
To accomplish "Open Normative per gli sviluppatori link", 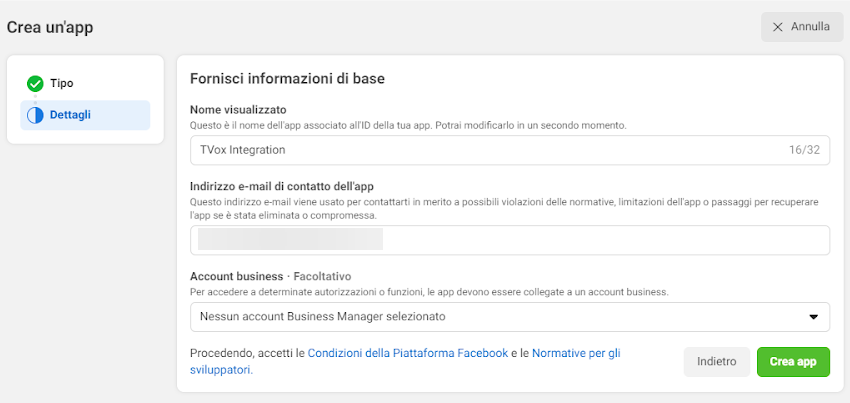I will [x=405, y=362].
